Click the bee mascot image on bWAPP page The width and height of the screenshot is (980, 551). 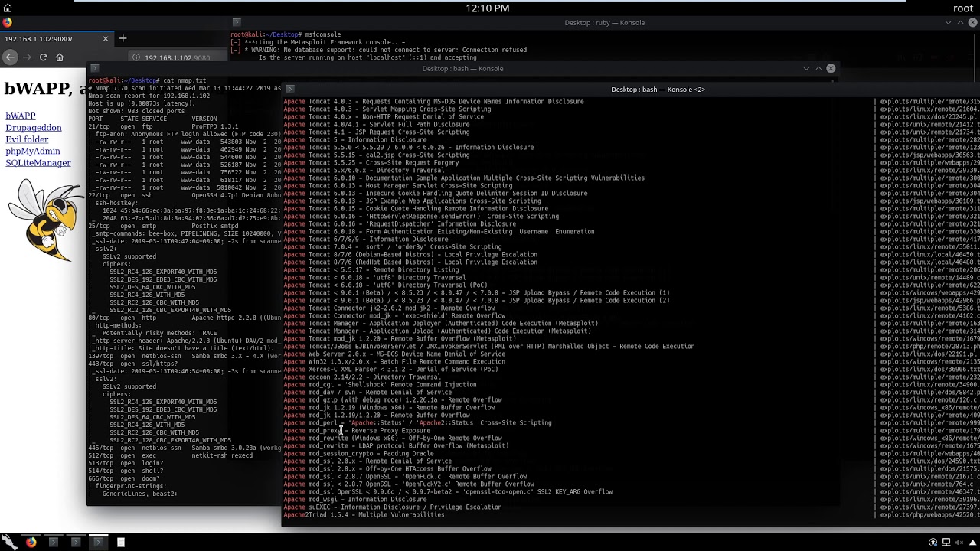pos(44,219)
